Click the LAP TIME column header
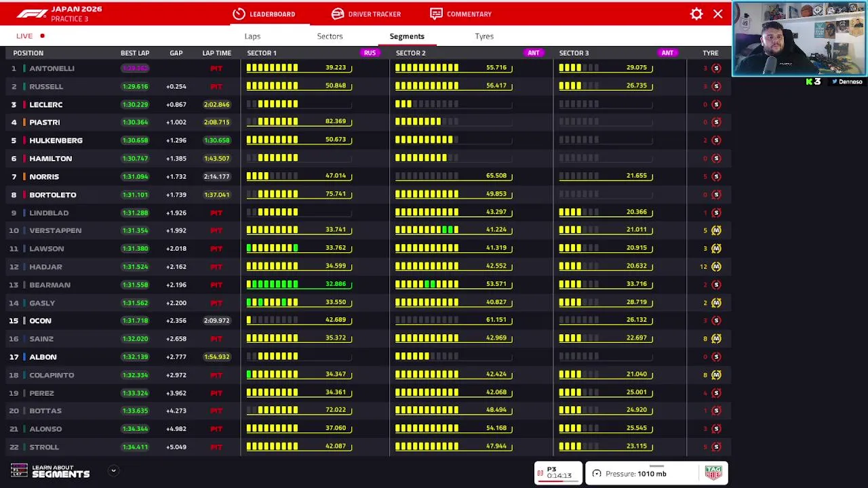868x488 pixels. pyautogui.click(x=216, y=53)
